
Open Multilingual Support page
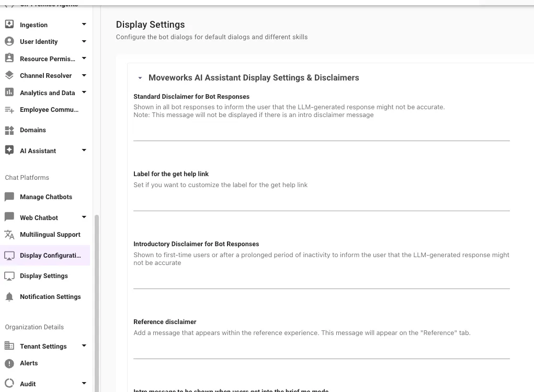click(45, 235)
